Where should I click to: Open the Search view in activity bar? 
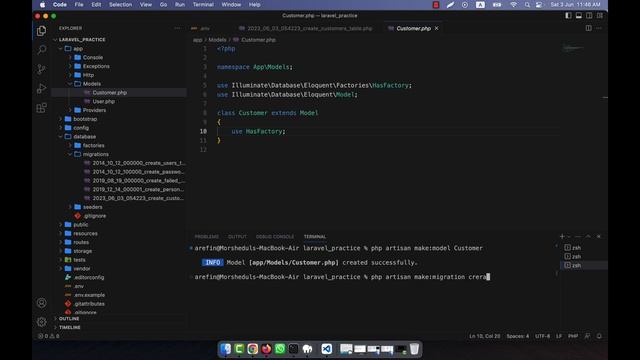coord(41,50)
